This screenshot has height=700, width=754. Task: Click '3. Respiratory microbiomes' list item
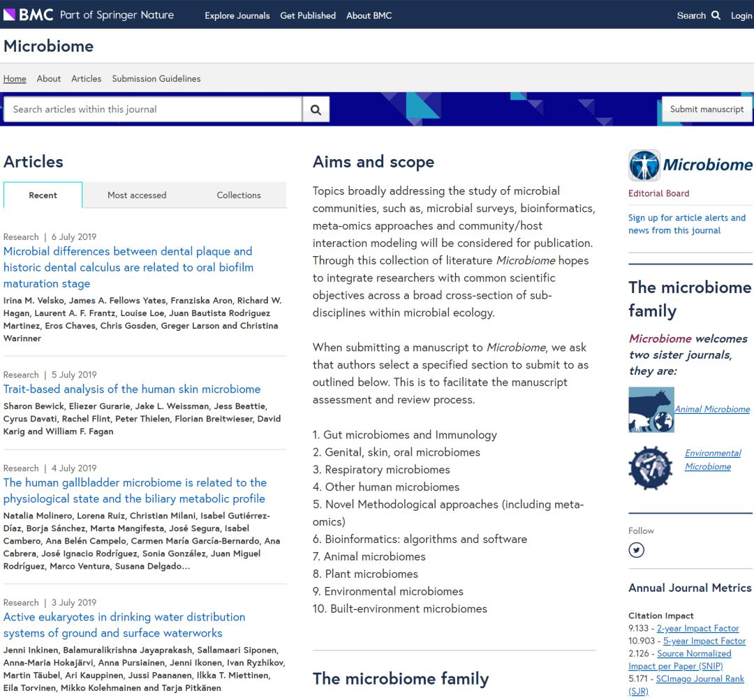click(x=381, y=470)
